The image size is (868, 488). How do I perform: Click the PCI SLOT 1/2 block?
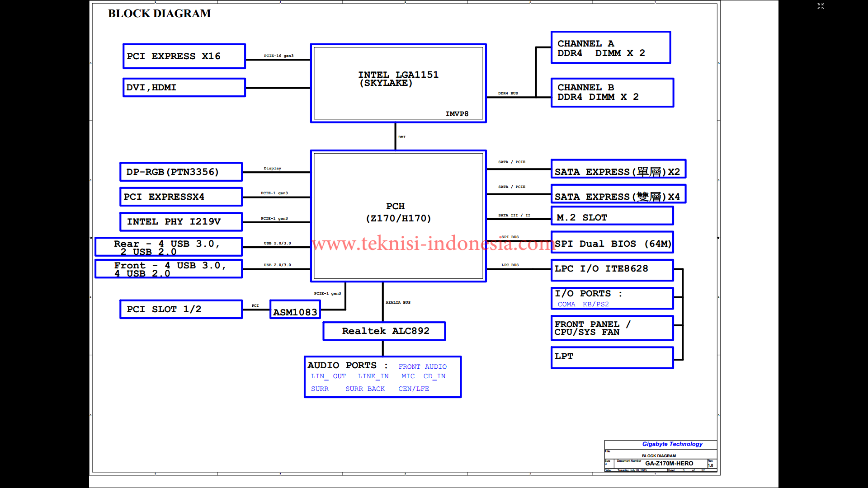[x=181, y=310]
